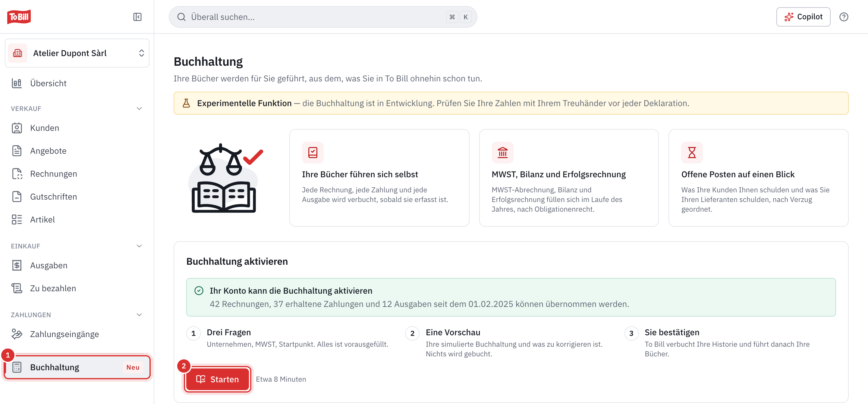Navigate to Gutschriften
Screen dimensions: 868x404
click(x=77, y=197)
